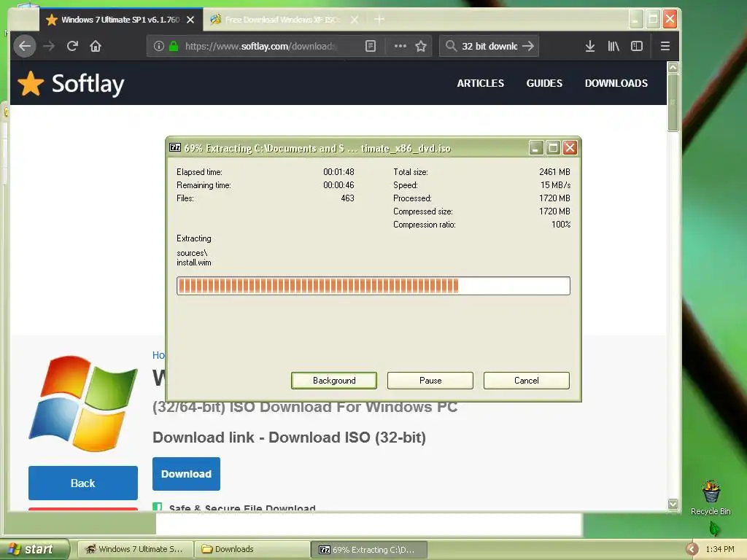Minimize the 7-Zip extraction dialog

[x=536, y=147]
